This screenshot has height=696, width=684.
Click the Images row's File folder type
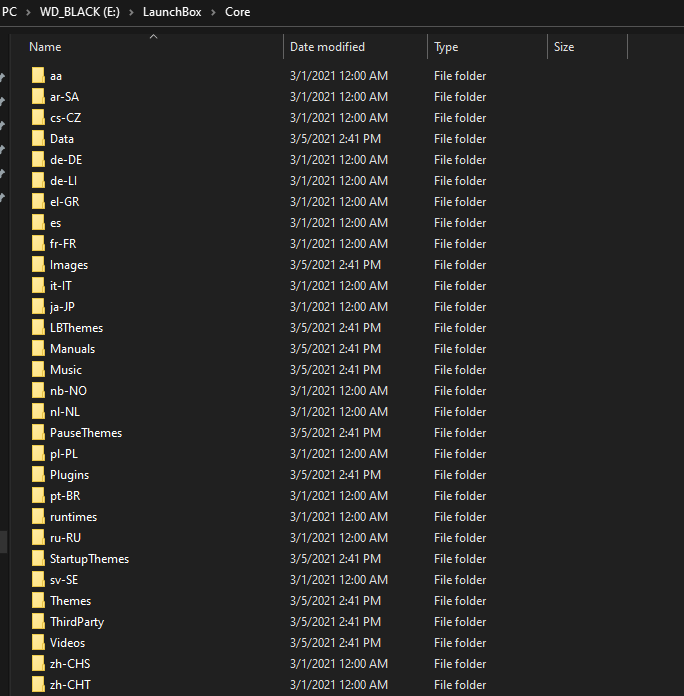460,265
